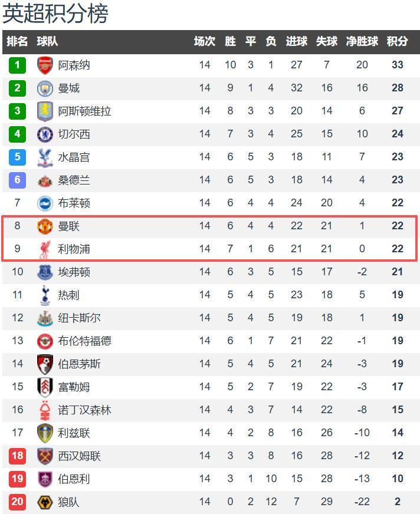Click the Tottenham cockerel logo

pos(45,295)
